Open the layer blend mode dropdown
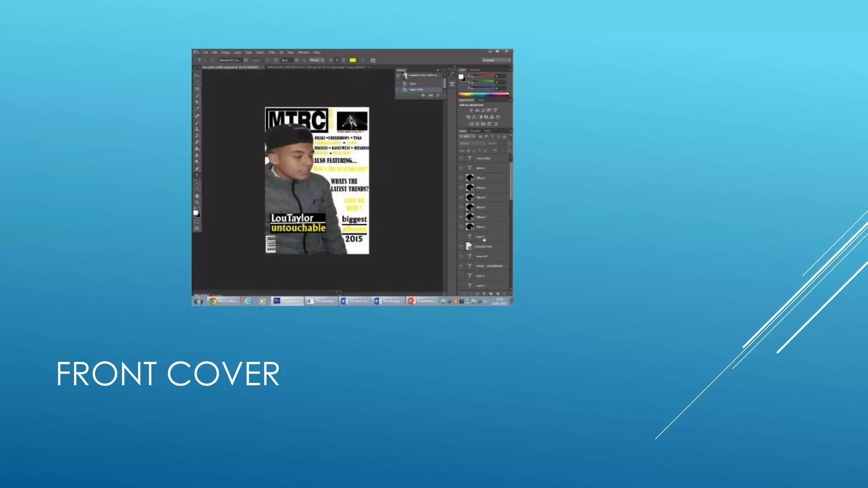 [x=472, y=144]
